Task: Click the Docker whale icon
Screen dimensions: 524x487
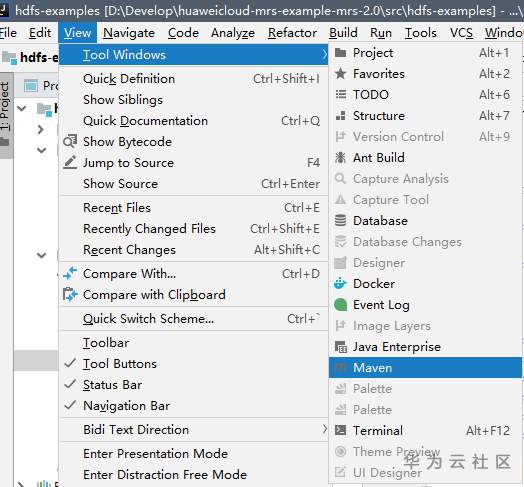Action: coord(340,284)
